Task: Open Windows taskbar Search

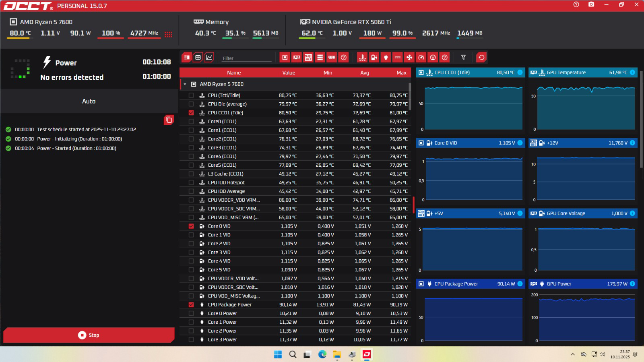Action: (293, 354)
